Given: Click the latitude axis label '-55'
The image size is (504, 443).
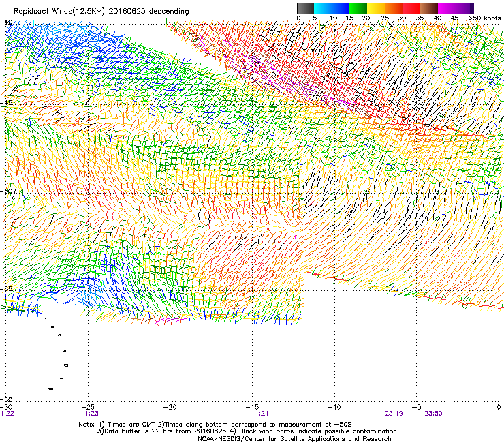Looking at the screenshot, I should 6,288.
